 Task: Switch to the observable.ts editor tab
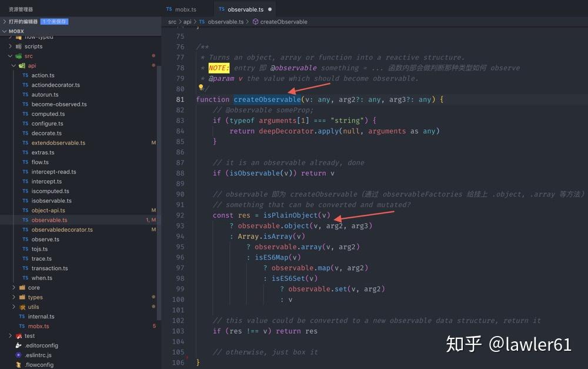tap(245, 9)
